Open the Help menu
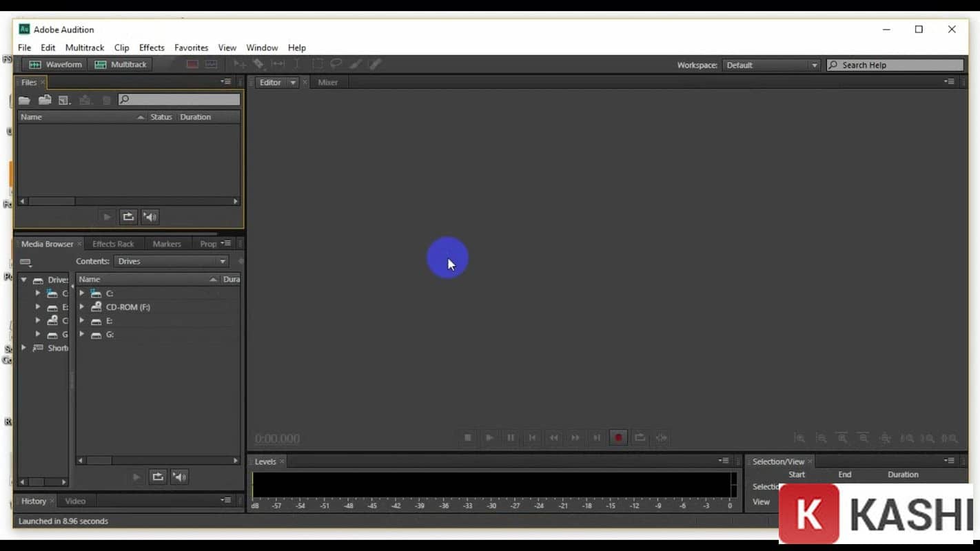Image resolution: width=980 pixels, height=551 pixels. [x=297, y=48]
